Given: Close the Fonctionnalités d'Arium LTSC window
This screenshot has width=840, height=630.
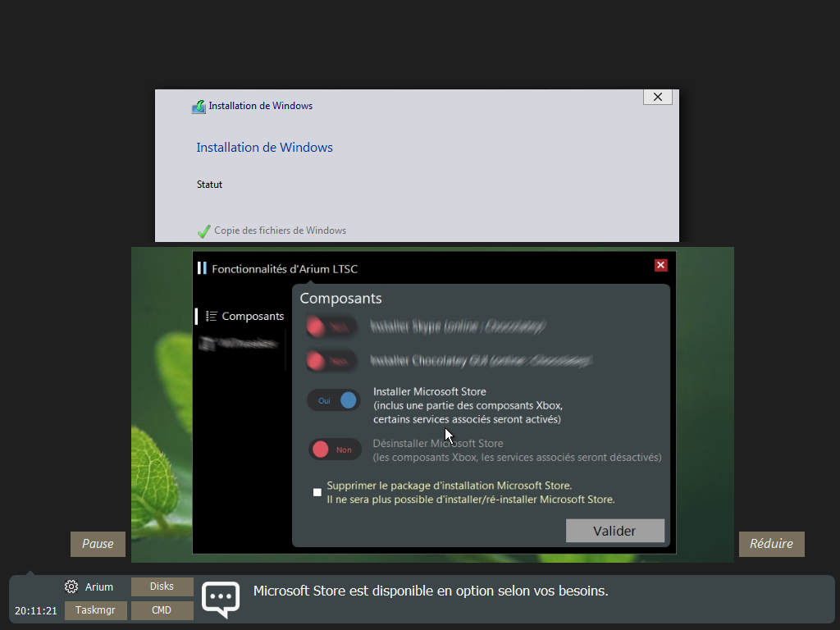Looking at the screenshot, I should pos(660,265).
